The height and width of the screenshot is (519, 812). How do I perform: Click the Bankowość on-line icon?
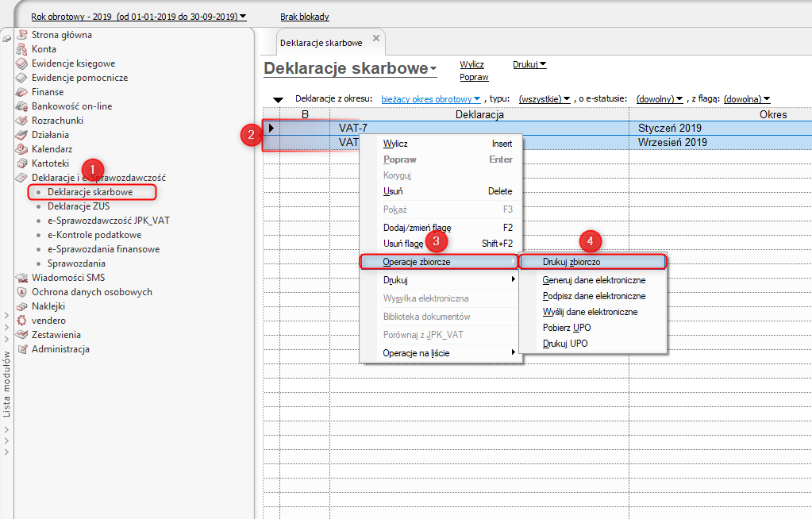pyautogui.click(x=21, y=106)
